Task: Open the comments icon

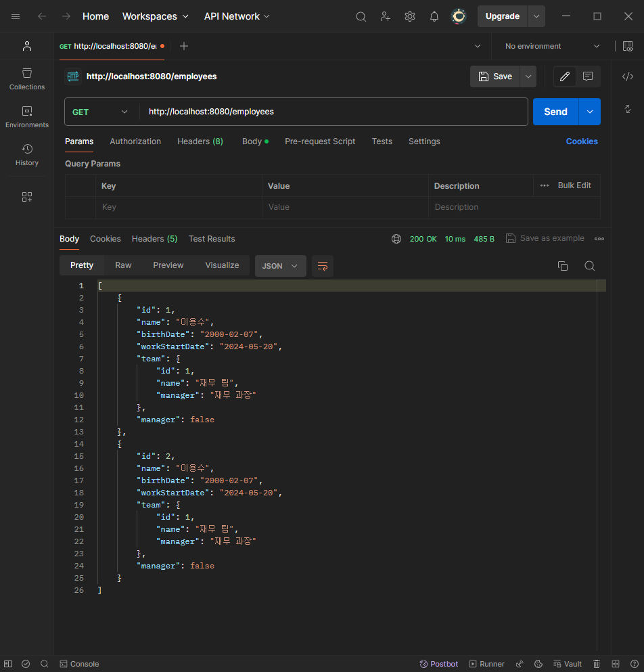Action: (588, 76)
